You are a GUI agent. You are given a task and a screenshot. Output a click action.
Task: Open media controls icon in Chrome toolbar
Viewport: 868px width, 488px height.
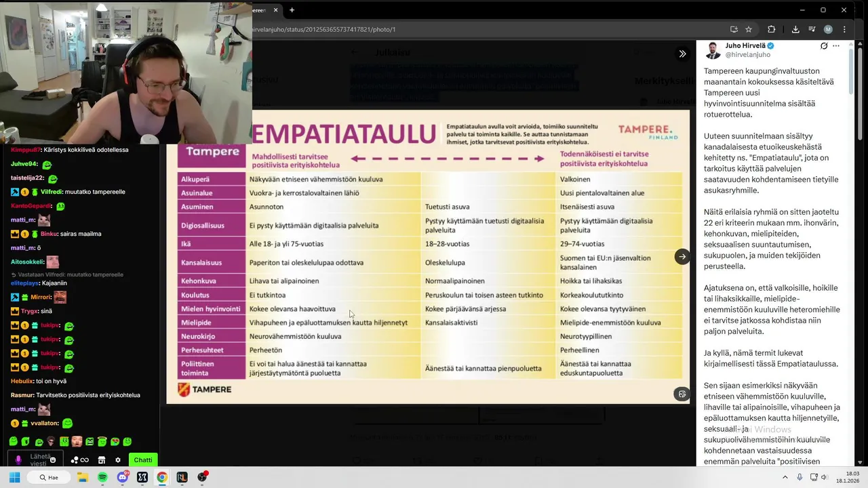pos(812,29)
